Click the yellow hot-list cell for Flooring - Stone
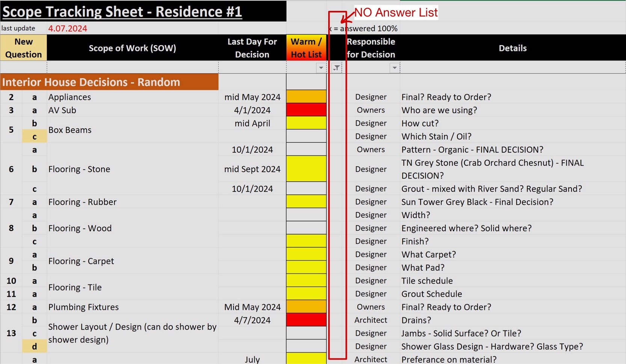 tap(306, 169)
